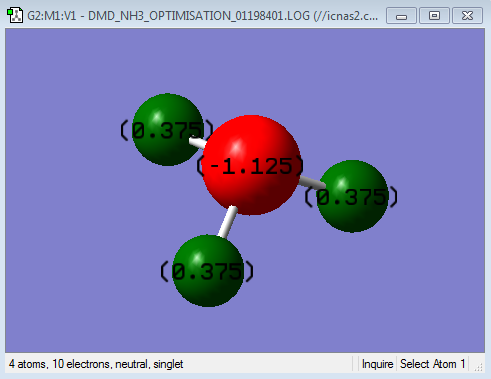The image size is (491, 379).
Task: Click the GaussView window icon in the title bar
Action: [15, 16]
